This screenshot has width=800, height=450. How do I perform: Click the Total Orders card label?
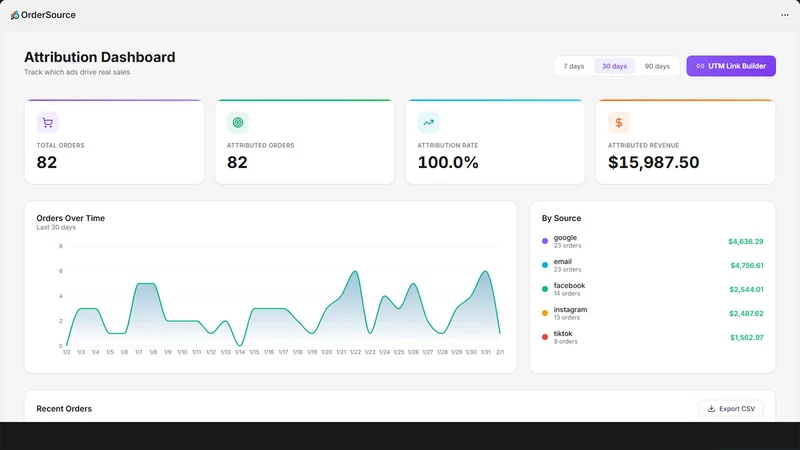pos(60,145)
